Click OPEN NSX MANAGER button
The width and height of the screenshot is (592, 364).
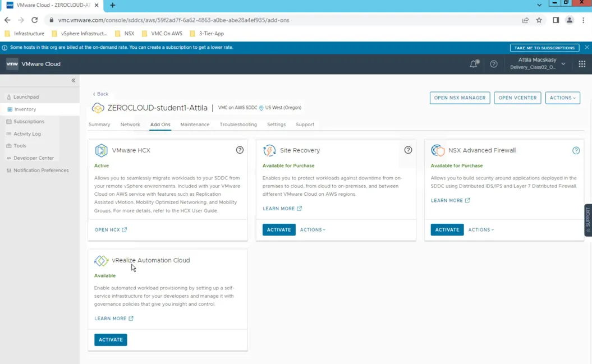(460, 98)
